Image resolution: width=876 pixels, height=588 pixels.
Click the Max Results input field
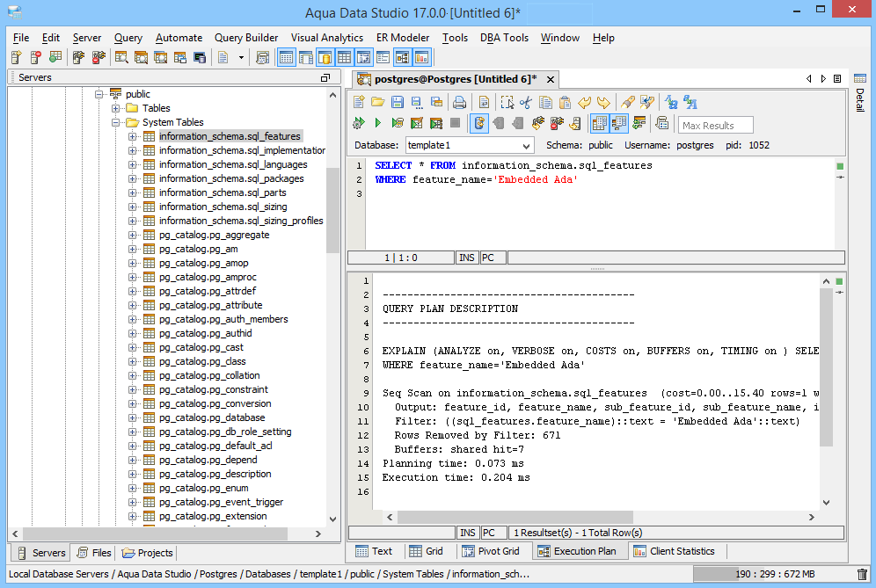click(716, 125)
